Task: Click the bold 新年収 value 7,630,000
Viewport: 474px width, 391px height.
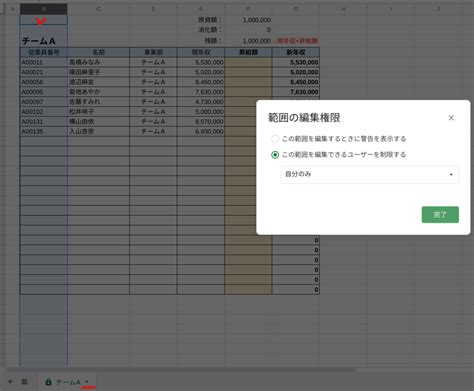Action: [296, 92]
